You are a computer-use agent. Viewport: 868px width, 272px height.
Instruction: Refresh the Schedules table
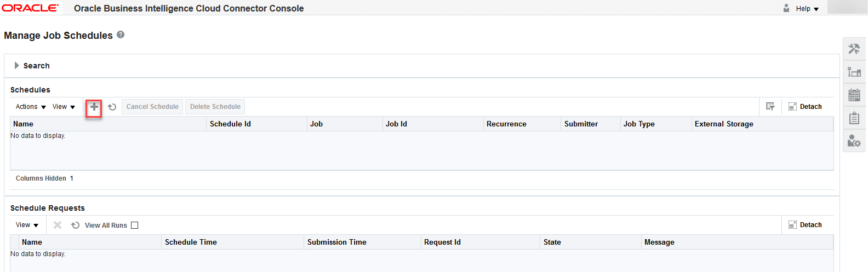click(x=112, y=107)
